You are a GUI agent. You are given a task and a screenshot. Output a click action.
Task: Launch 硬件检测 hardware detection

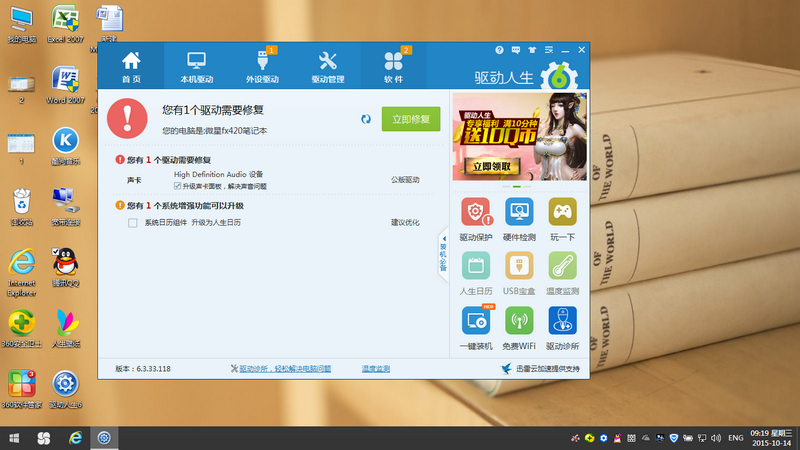click(519, 214)
